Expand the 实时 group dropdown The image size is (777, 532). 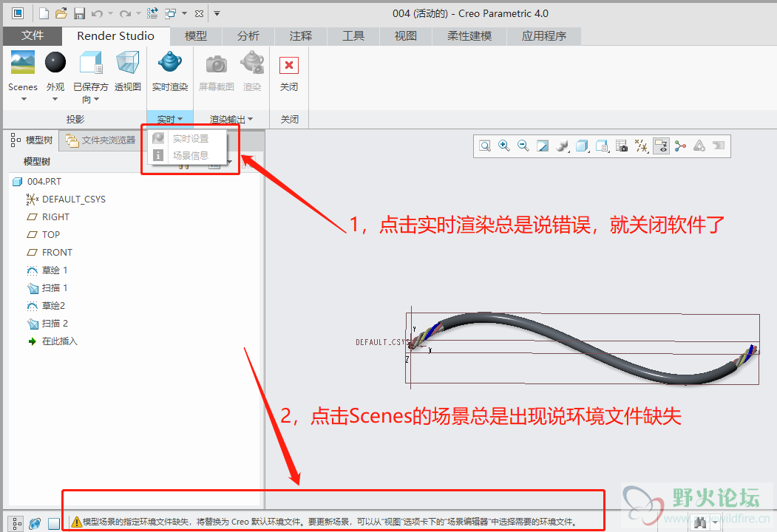(170, 120)
